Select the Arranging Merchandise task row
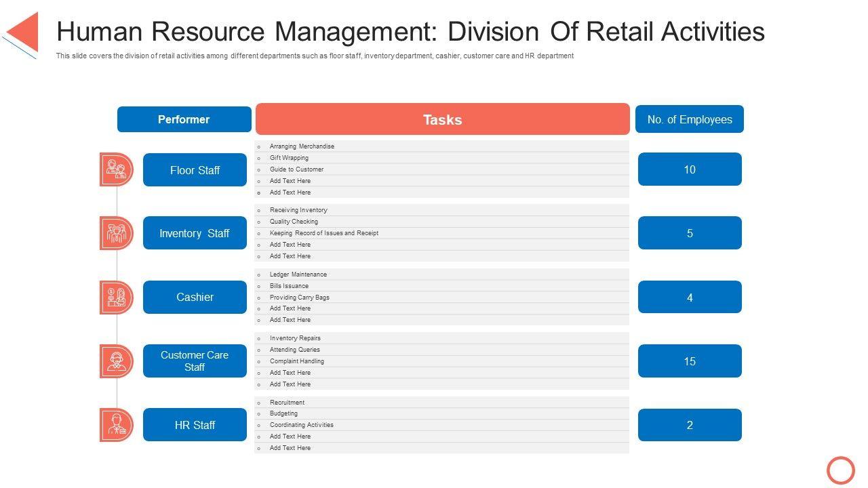Viewport: 868px width, 488px height. pyautogui.click(x=441, y=146)
